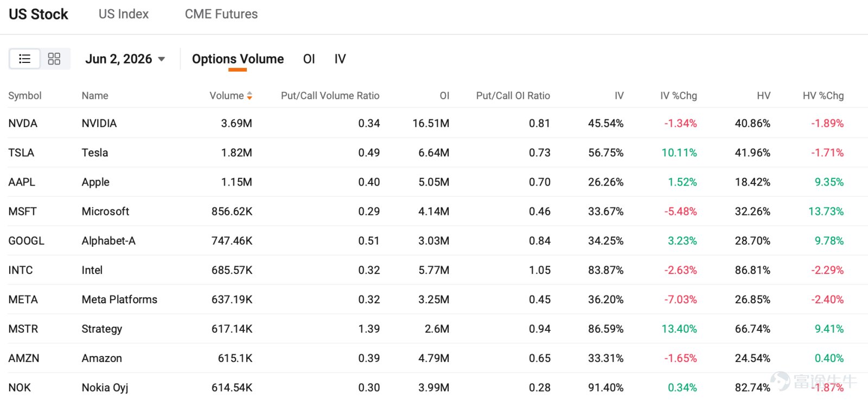868x401 pixels.
Task: Select the CME Futures tab
Action: [x=221, y=14]
